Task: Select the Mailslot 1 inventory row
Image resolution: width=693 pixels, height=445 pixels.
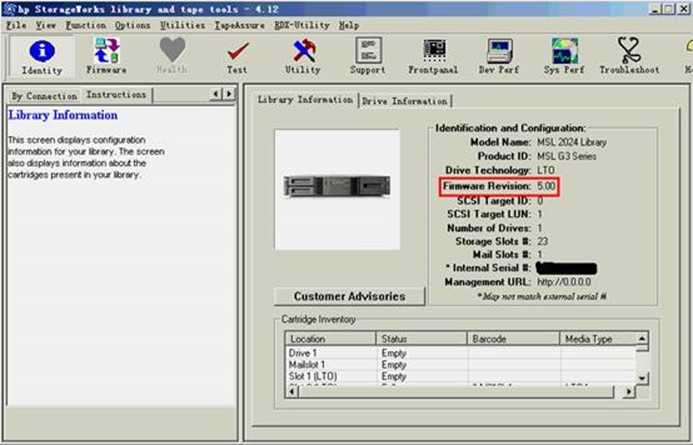Action: tap(461, 365)
